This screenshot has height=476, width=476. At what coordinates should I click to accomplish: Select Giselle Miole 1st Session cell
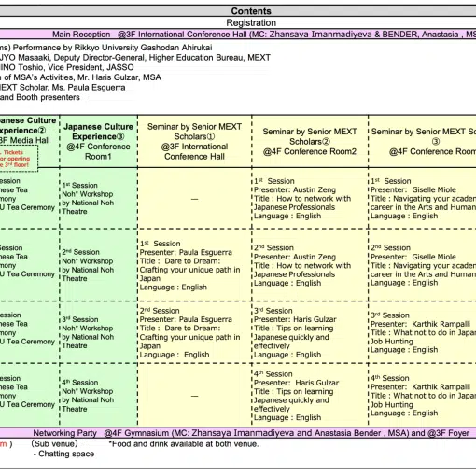tap(423, 198)
